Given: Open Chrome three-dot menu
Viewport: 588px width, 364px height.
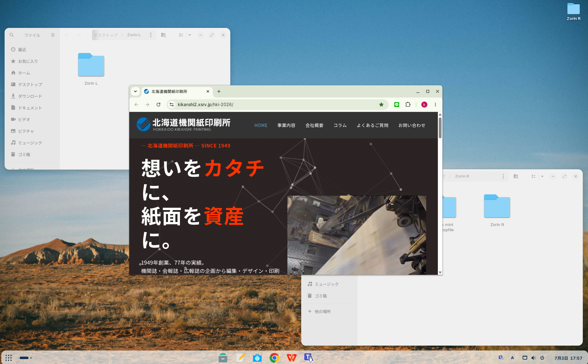Looking at the screenshot, I should coord(435,105).
